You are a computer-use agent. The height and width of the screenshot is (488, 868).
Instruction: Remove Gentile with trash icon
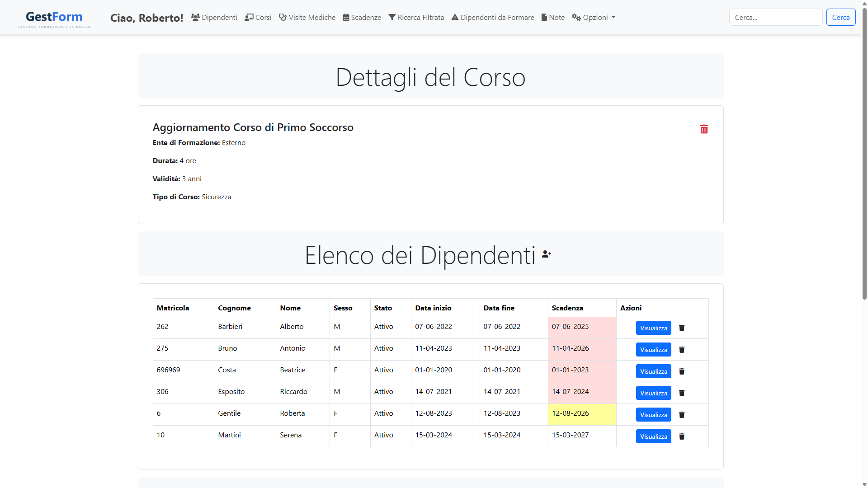point(682,415)
